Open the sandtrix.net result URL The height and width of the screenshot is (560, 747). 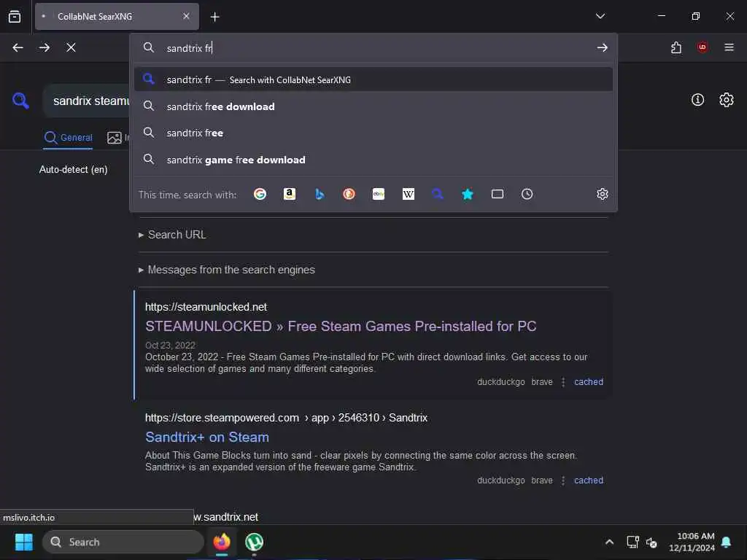click(x=226, y=517)
